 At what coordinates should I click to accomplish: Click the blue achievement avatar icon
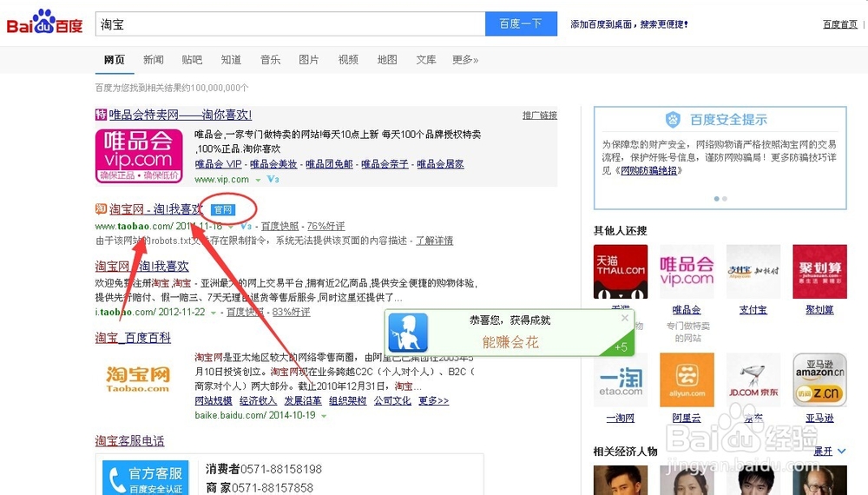pyautogui.click(x=408, y=333)
